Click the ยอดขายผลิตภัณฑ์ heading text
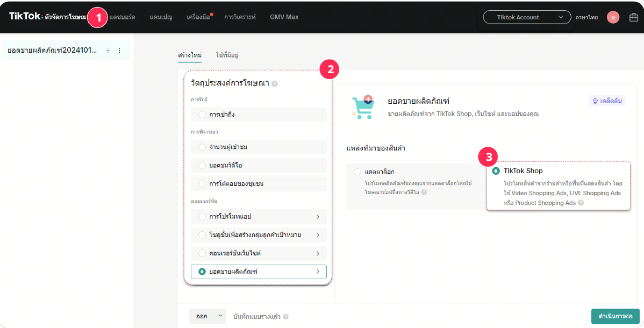Image resolution: width=644 pixels, height=328 pixels. (419, 101)
